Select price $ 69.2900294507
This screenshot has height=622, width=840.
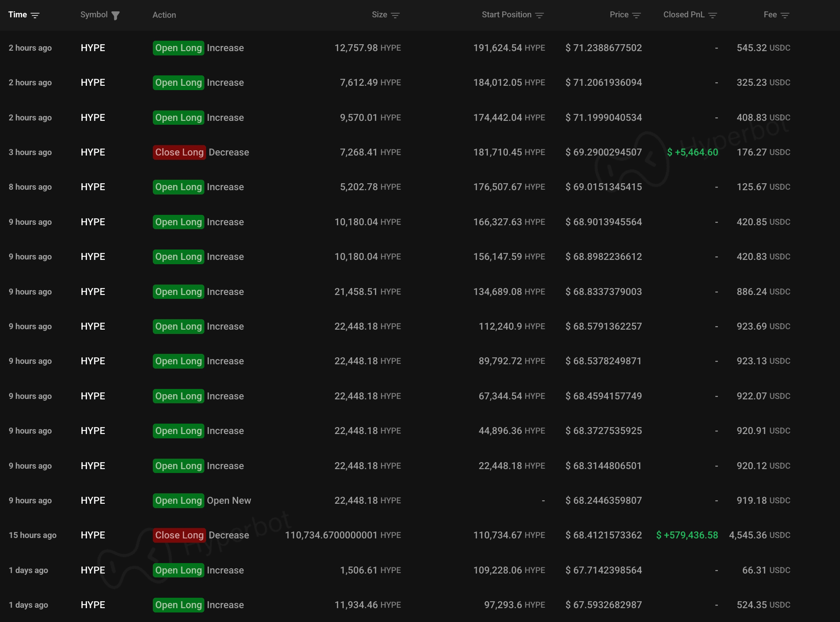click(x=604, y=152)
